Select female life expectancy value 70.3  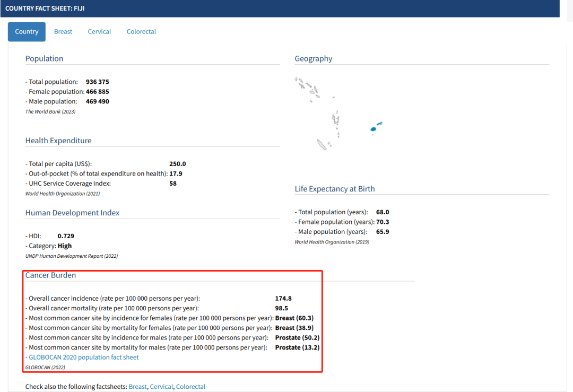point(383,222)
